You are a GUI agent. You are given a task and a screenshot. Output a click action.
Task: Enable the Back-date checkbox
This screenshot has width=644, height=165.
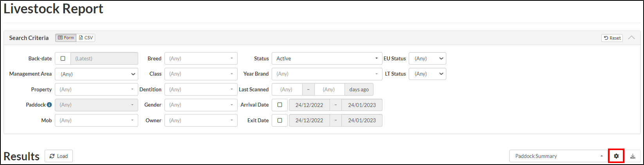[63, 58]
